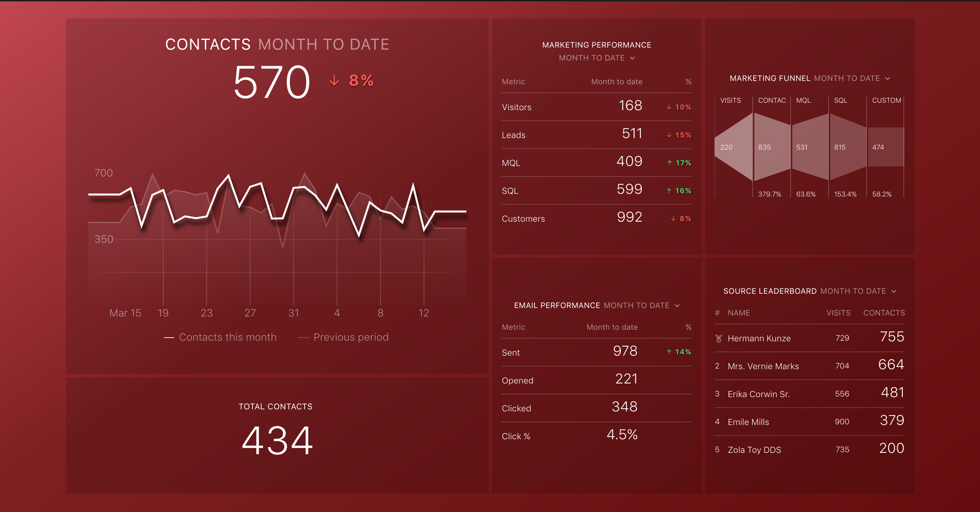Image resolution: width=980 pixels, height=512 pixels.
Task: Click the green up arrow beside MQL 17%
Action: point(670,163)
